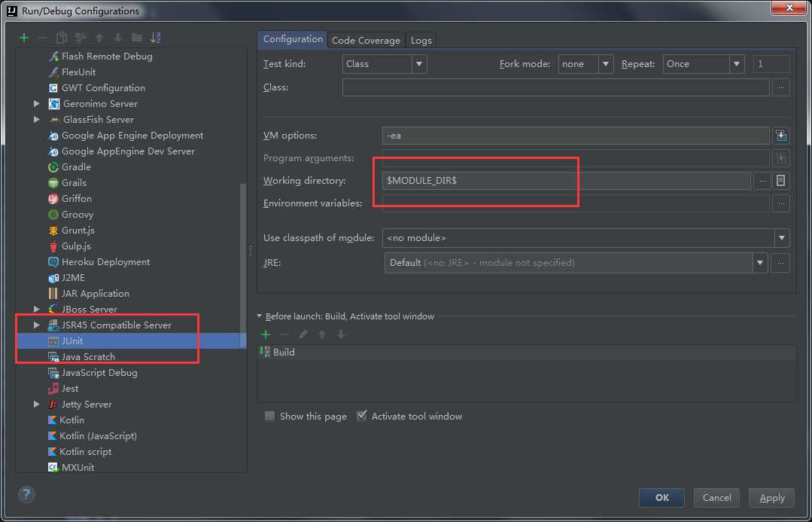Screen dimensions: 812x522
Task: Click the remove configuration minus icon
Action: (43, 38)
